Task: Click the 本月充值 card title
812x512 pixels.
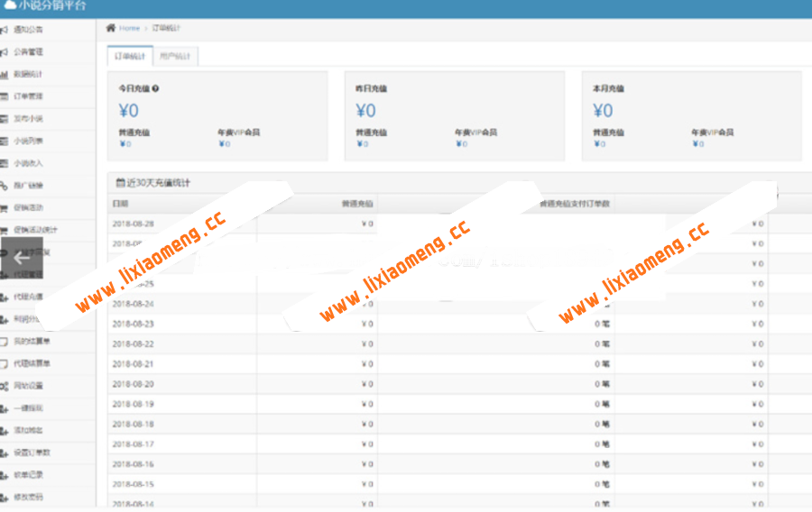Action: click(608, 88)
